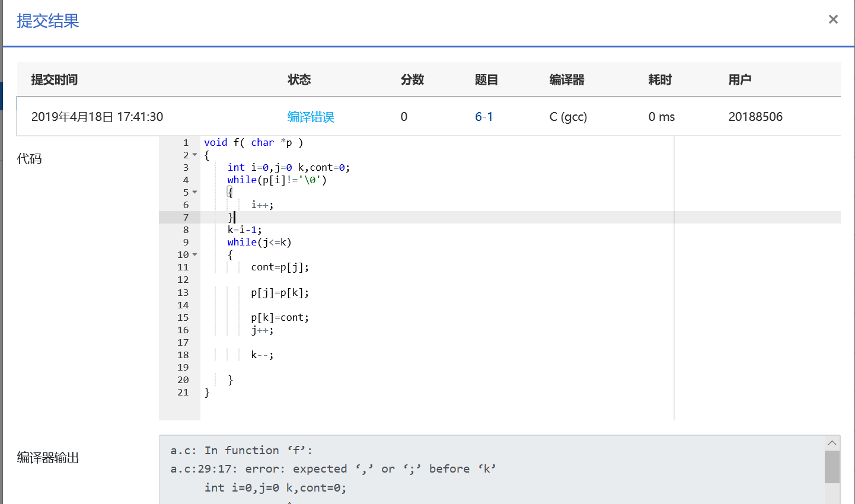Select the 题目 column header

(487, 79)
